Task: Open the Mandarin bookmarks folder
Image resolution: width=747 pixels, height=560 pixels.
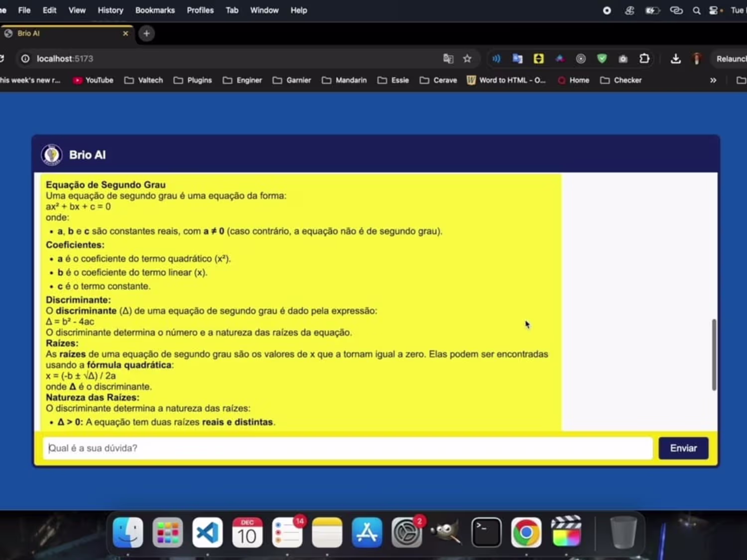Action: tap(345, 80)
